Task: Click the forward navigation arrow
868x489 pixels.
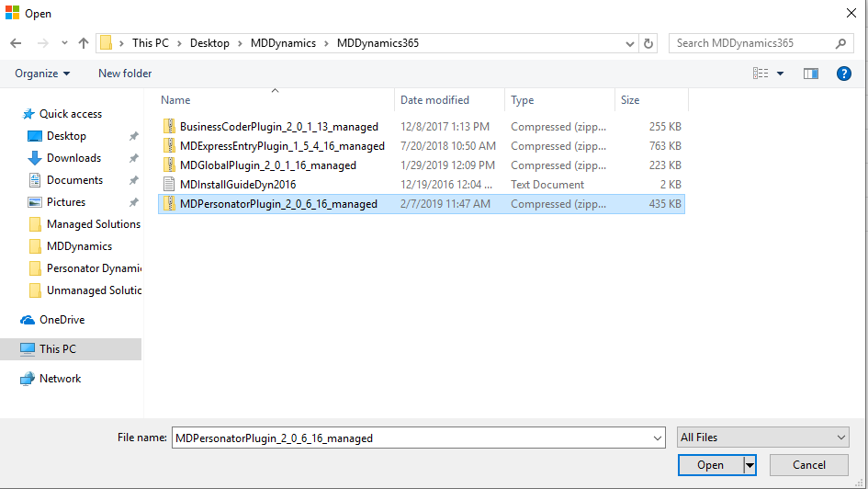Action: click(x=42, y=43)
